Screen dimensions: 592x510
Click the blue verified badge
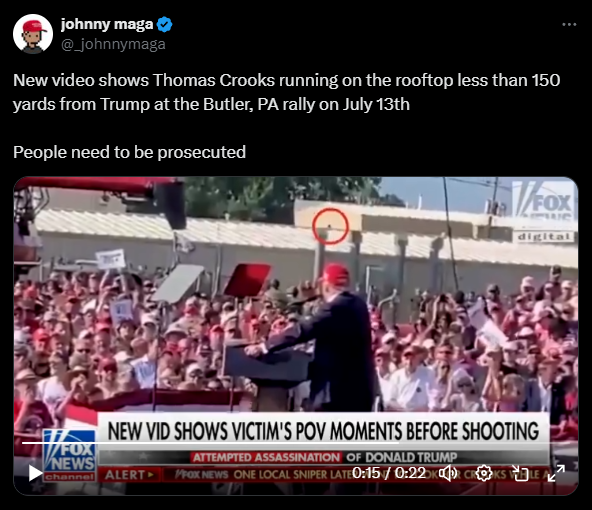click(x=165, y=25)
